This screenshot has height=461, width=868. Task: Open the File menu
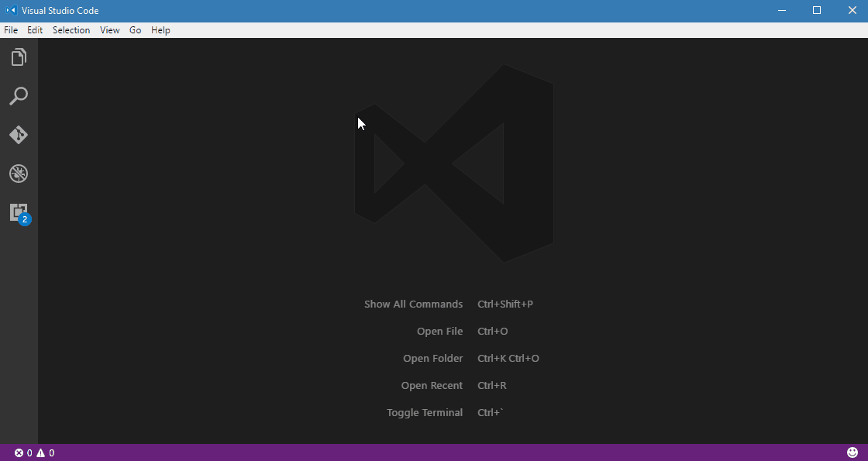[11, 30]
